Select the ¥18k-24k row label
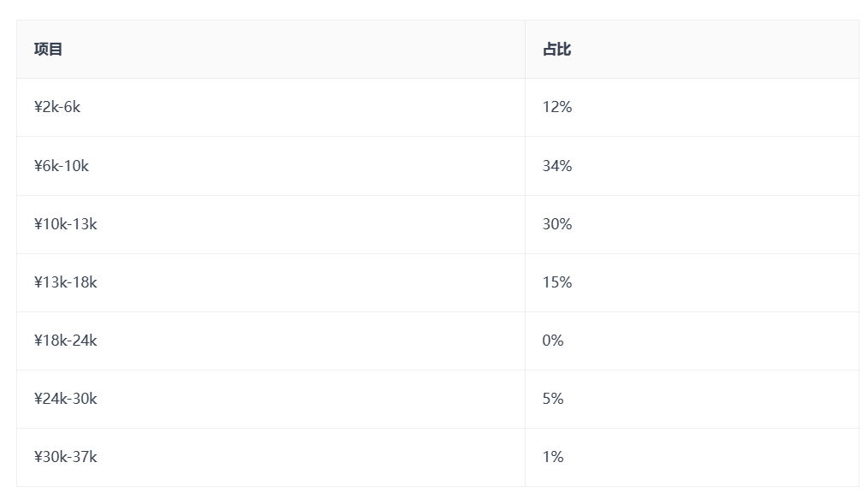The height and width of the screenshot is (498, 868). point(66,341)
